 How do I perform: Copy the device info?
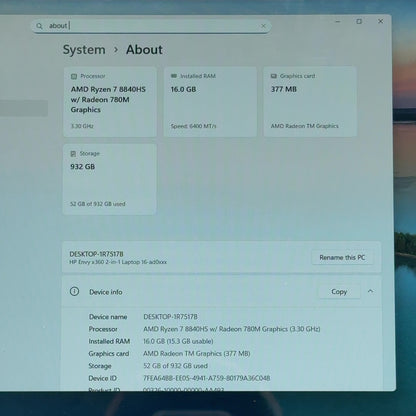click(x=339, y=292)
